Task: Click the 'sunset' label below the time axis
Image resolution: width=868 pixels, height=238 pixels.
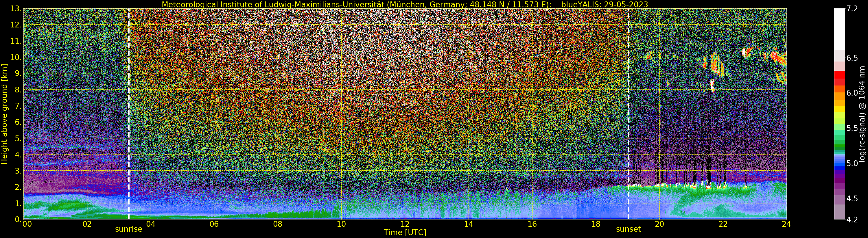Action: [x=629, y=229]
